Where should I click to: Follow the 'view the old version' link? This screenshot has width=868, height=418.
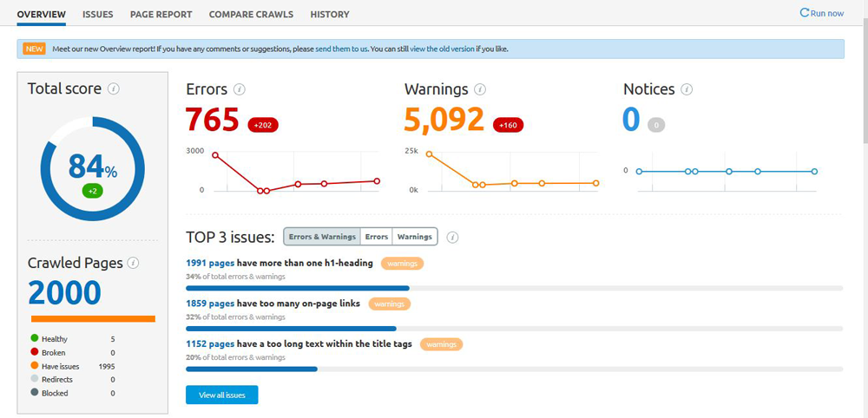[x=442, y=49]
